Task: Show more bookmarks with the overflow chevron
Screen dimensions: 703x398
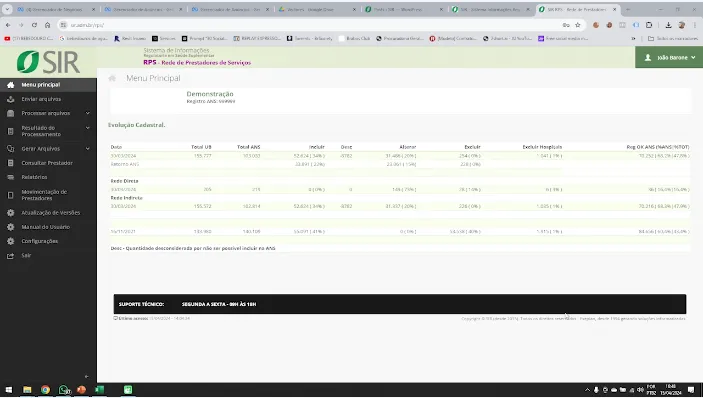Action: (x=634, y=39)
